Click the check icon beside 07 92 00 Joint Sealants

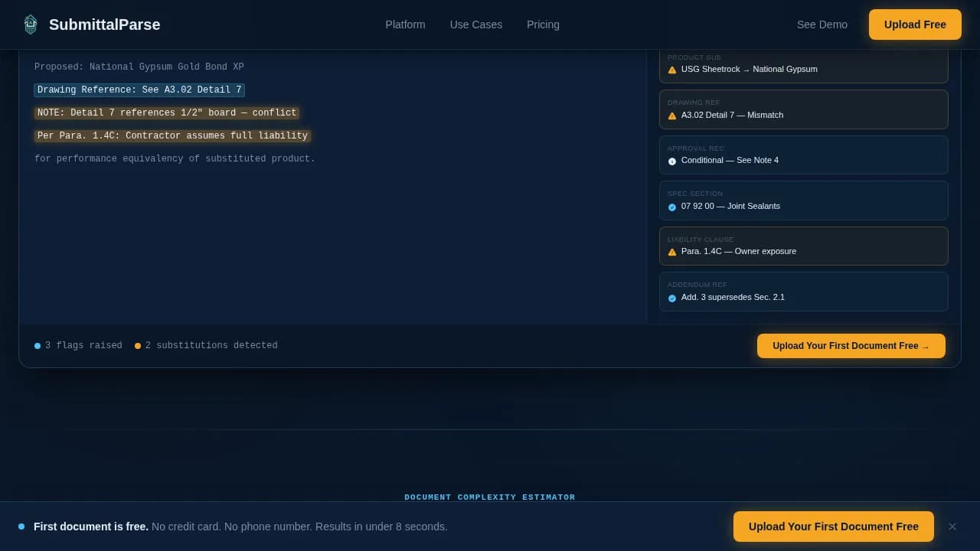click(x=672, y=207)
